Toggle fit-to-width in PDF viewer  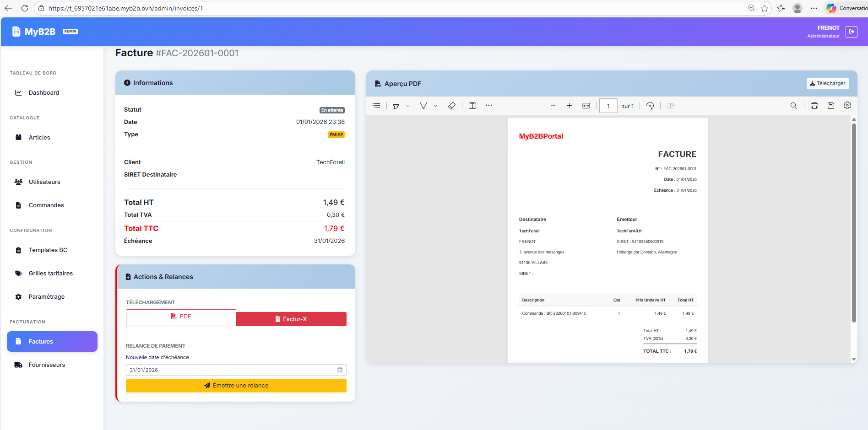(x=586, y=106)
